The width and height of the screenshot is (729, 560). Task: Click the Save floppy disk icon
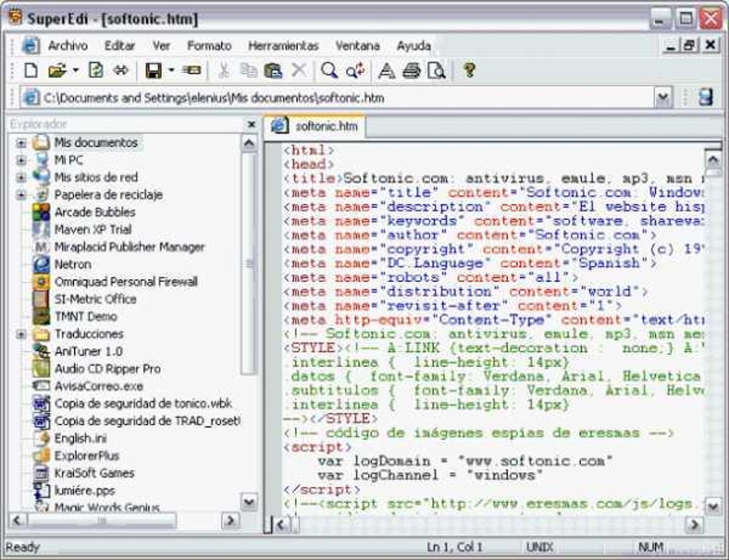pos(152,70)
